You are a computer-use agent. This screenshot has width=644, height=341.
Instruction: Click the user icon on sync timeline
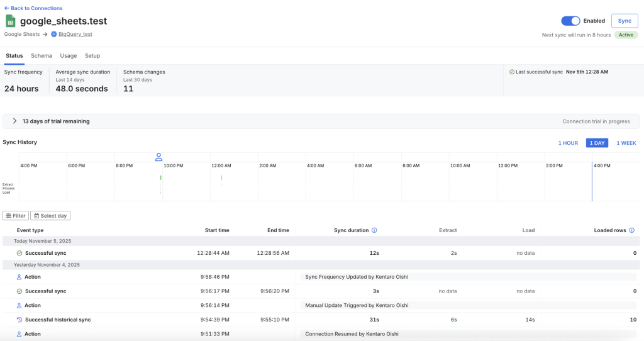(159, 157)
